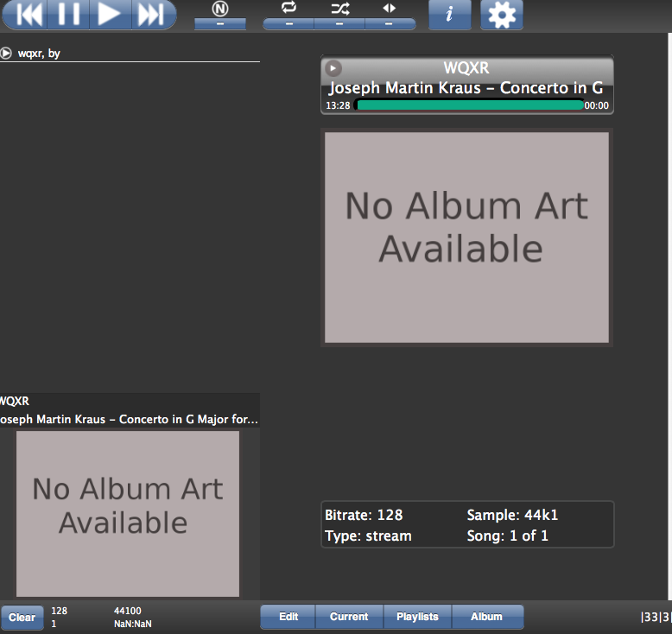The image size is (672, 634).
Task: Click the 'Bitrate: 128' label
Action: pyautogui.click(x=364, y=515)
